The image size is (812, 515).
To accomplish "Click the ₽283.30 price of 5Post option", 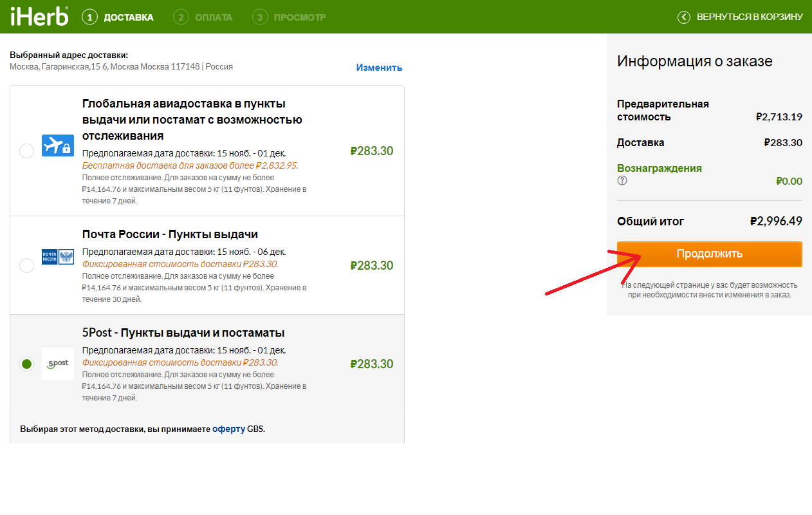I will pos(372,364).
